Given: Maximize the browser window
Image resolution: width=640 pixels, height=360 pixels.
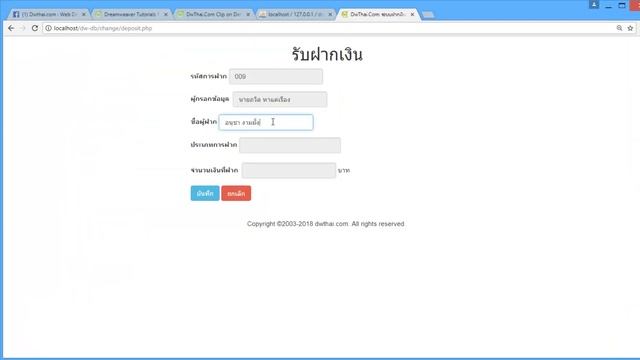Looking at the screenshot, I should point(622,5).
